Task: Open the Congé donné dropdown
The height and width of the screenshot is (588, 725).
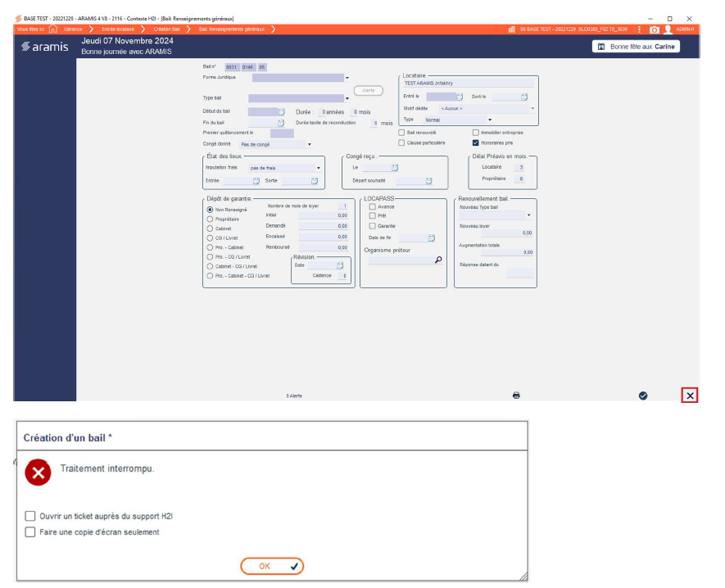Action: tap(310, 144)
